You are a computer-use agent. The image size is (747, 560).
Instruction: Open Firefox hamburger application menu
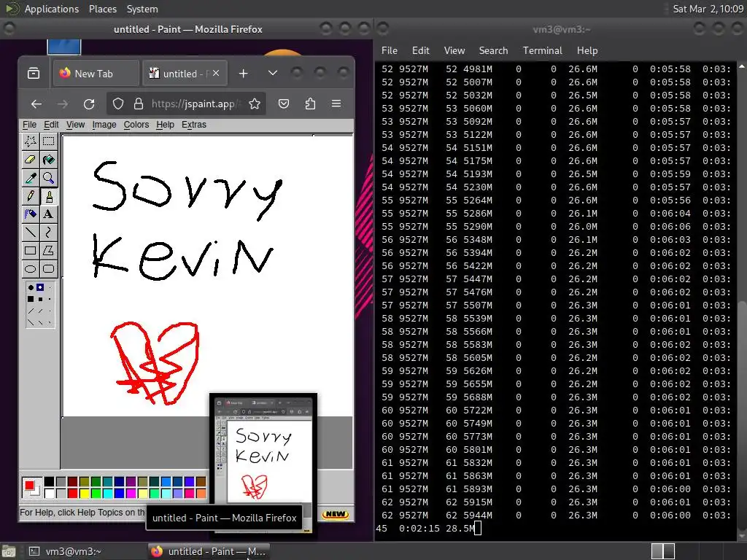point(336,104)
